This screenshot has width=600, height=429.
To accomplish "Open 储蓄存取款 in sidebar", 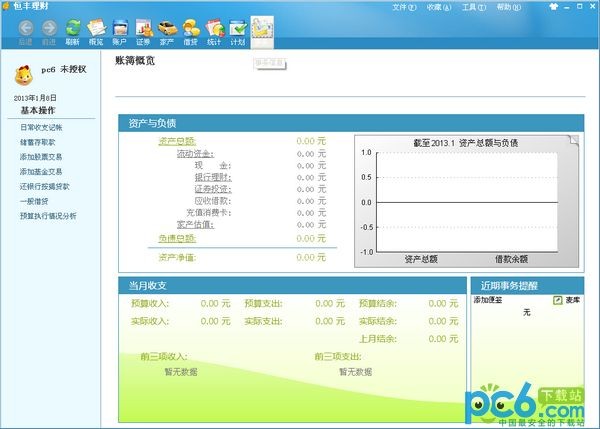I will (38, 142).
